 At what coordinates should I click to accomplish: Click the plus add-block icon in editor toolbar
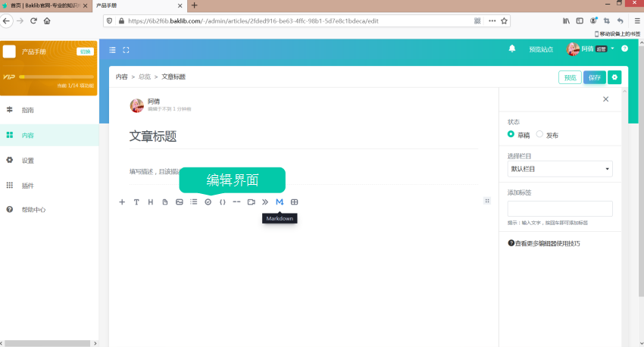click(x=122, y=202)
